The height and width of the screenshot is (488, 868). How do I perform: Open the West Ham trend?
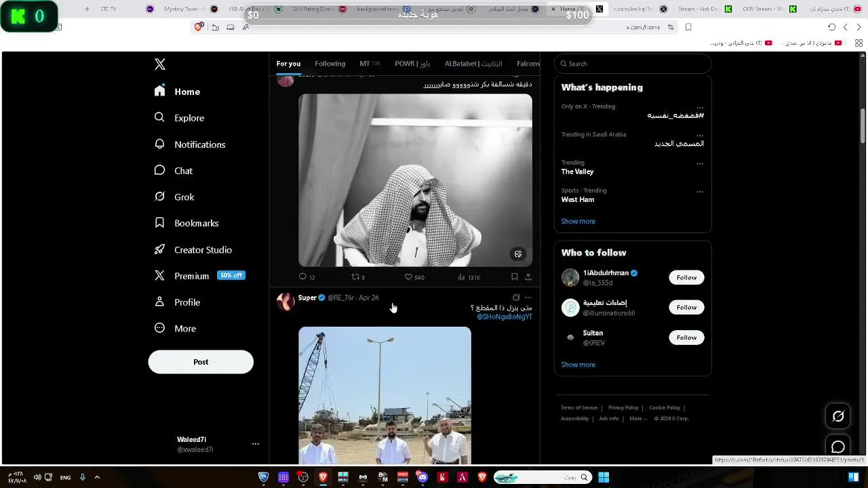[578, 200]
